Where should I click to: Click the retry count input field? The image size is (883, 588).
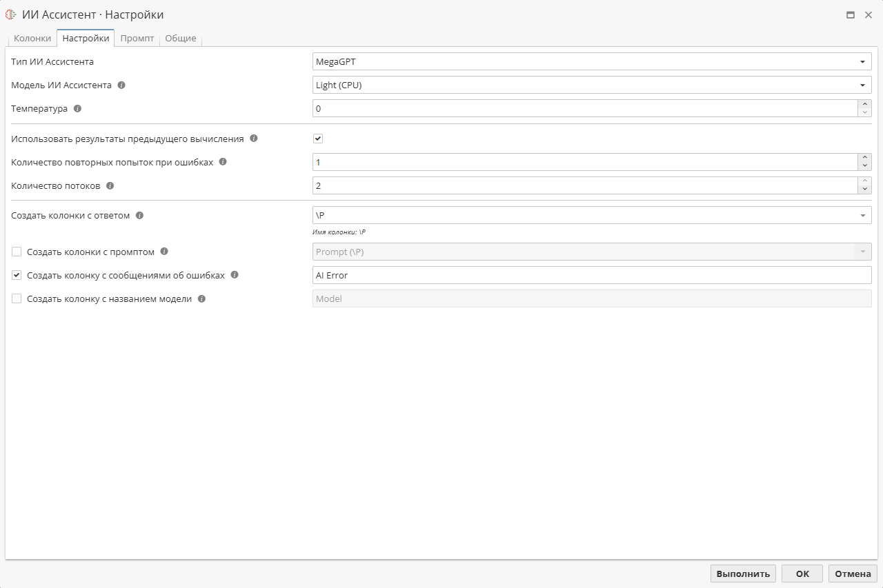pos(585,162)
